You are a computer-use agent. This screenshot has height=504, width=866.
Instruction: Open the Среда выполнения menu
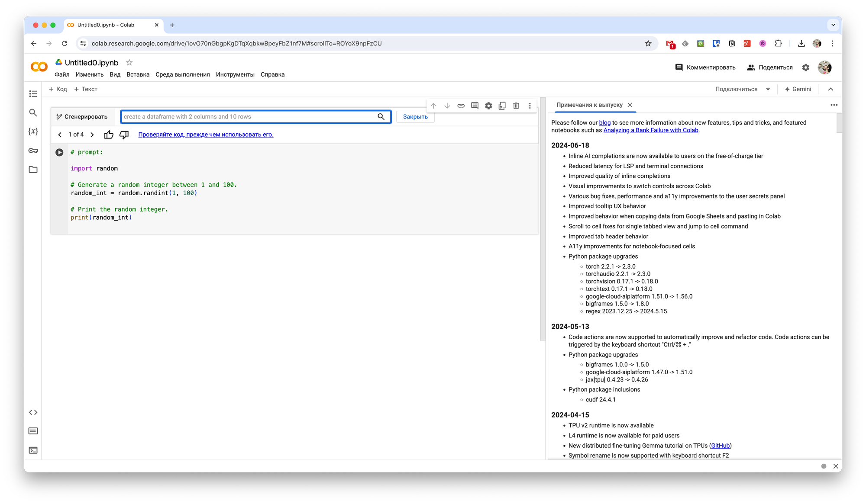click(x=182, y=74)
